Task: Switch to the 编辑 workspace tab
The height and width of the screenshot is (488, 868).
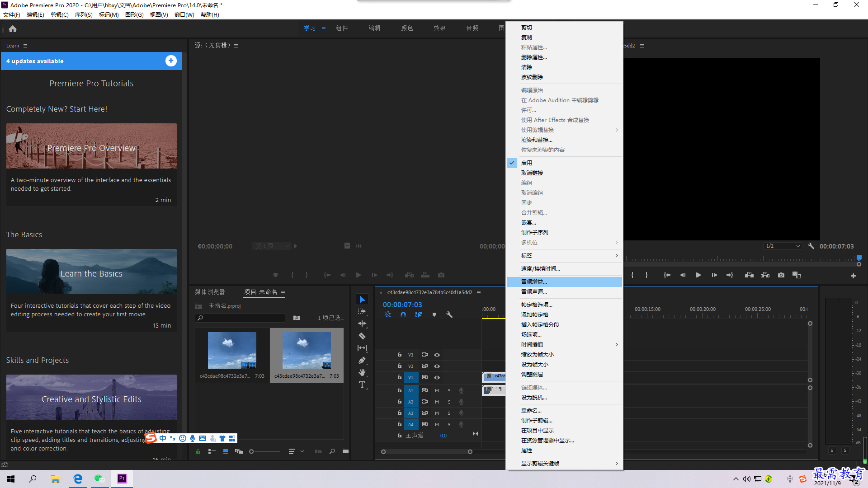Action: [x=374, y=28]
